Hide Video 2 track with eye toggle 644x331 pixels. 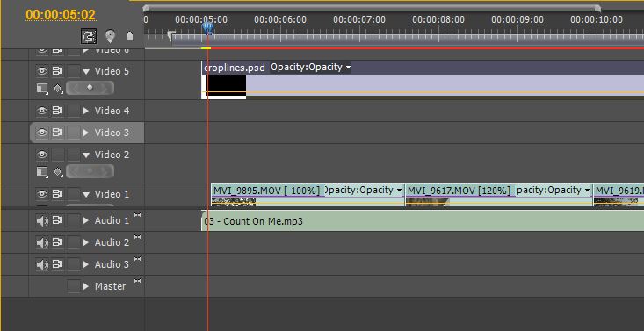point(42,155)
